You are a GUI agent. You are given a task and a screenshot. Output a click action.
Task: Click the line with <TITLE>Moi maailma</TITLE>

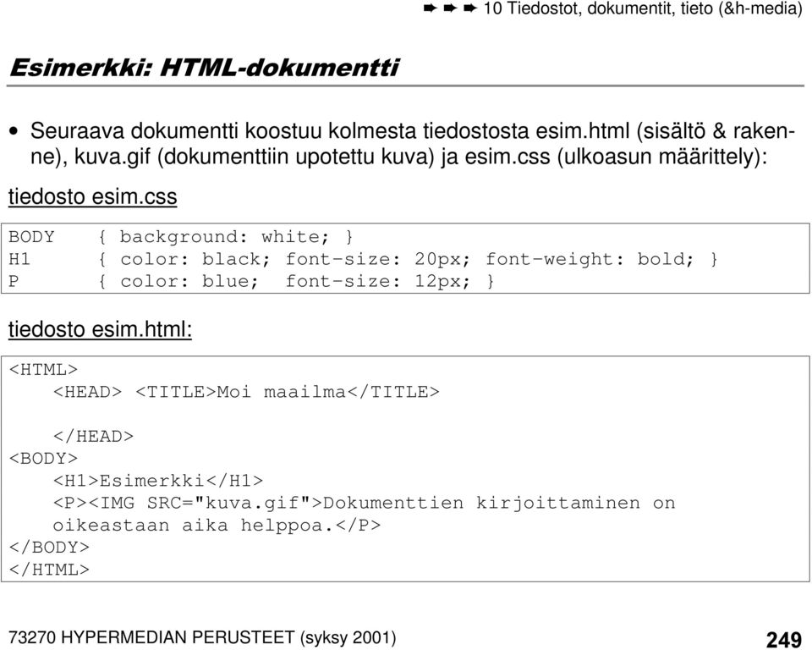click(246, 392)
